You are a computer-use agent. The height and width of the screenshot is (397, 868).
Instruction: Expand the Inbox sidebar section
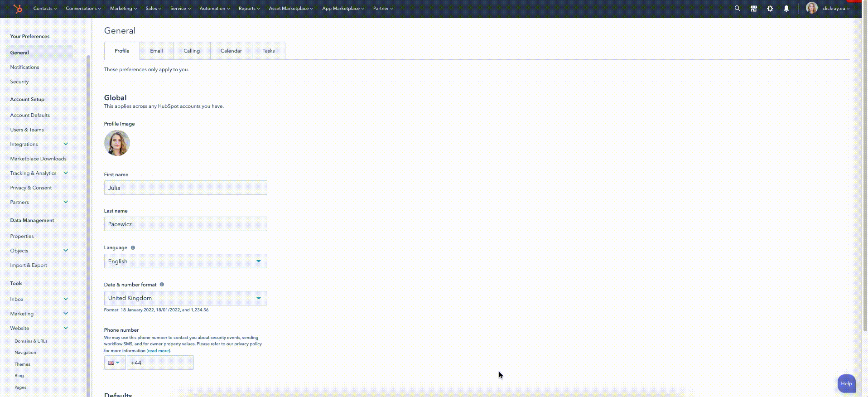(66, 299)
